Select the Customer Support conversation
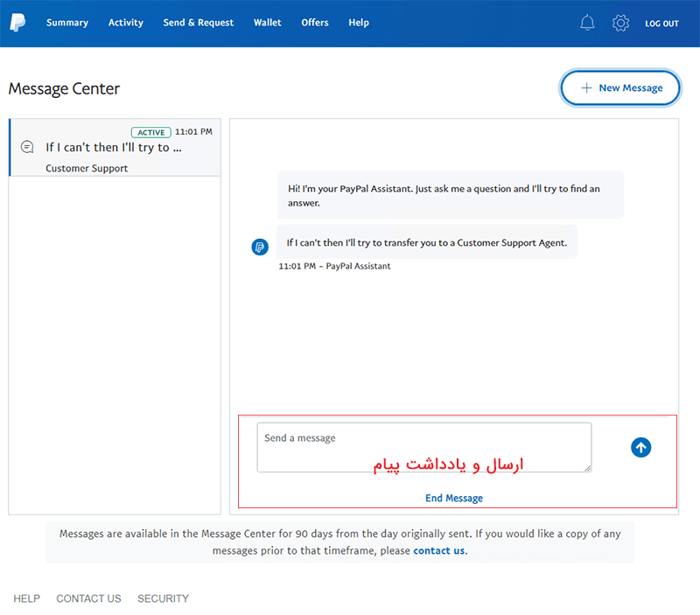Viewport: 700px width, 615px height. (x=115, y=147)
